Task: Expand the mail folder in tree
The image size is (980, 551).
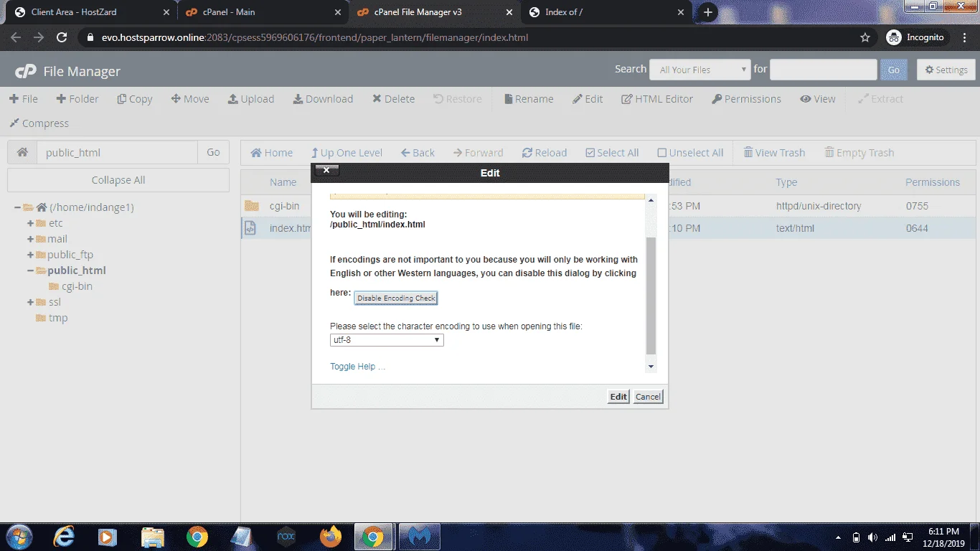Action: pyautogui.click(x=31, y=239)
